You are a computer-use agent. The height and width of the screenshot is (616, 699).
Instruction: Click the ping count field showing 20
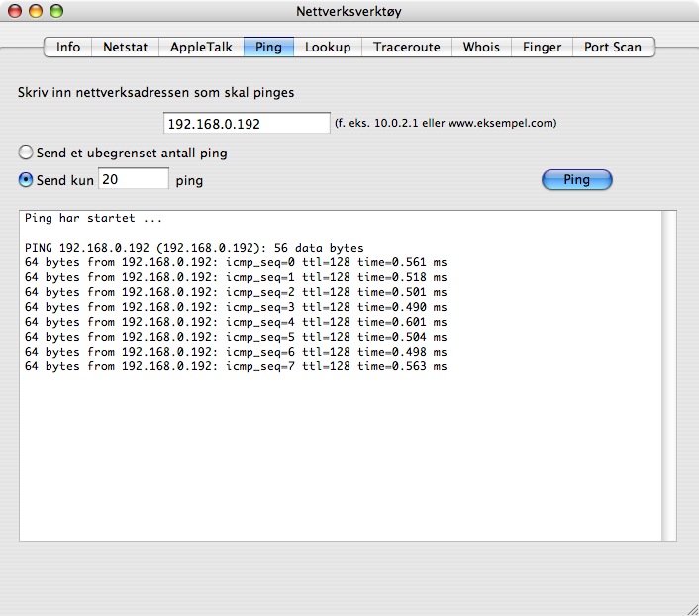pos(134,179)
